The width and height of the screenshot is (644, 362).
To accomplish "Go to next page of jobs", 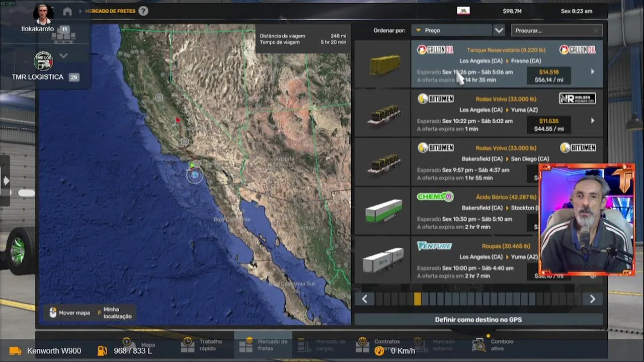I will click(x=592, y=299).
